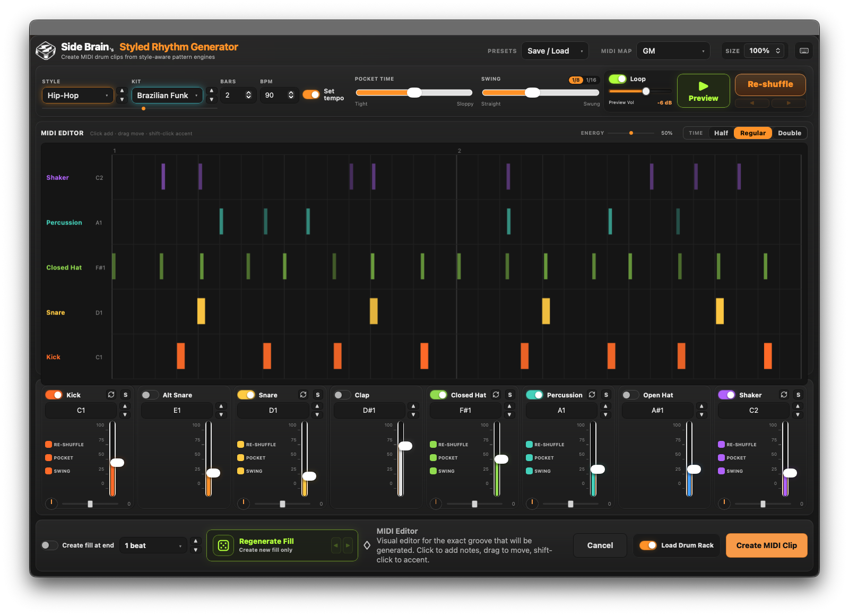This screenshot has height=616, width=849.
Task: Click the Clap volume fader handle
Action: point(405,446)
